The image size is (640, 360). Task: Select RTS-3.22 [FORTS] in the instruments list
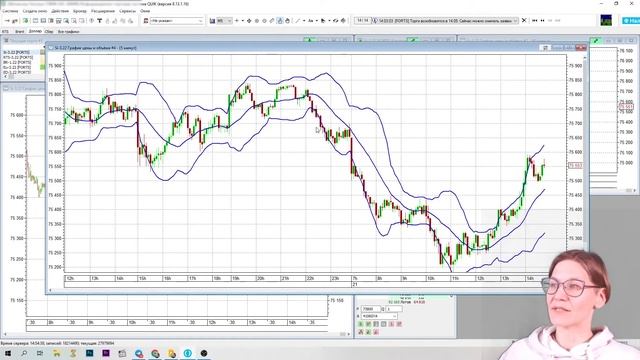tap(18, 58)
